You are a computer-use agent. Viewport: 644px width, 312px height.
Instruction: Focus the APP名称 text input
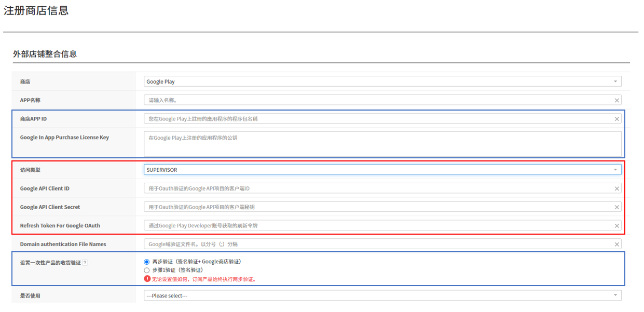(x=363, y=100)
